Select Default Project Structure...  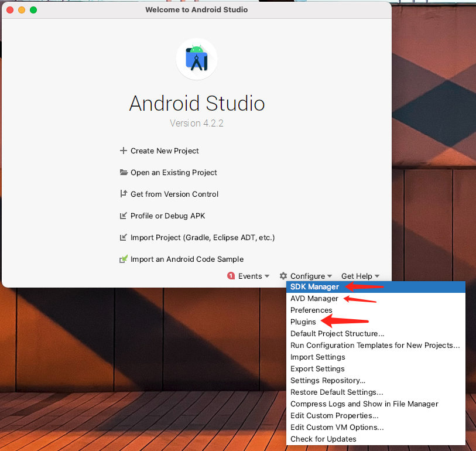tap(375, 333)
